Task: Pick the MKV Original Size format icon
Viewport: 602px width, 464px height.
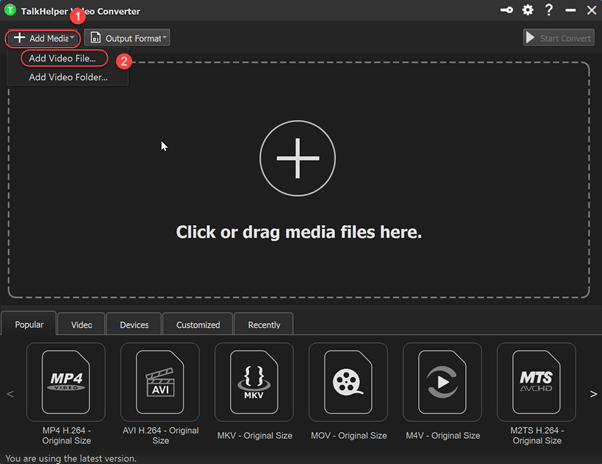Action: (x=254, y=382)
